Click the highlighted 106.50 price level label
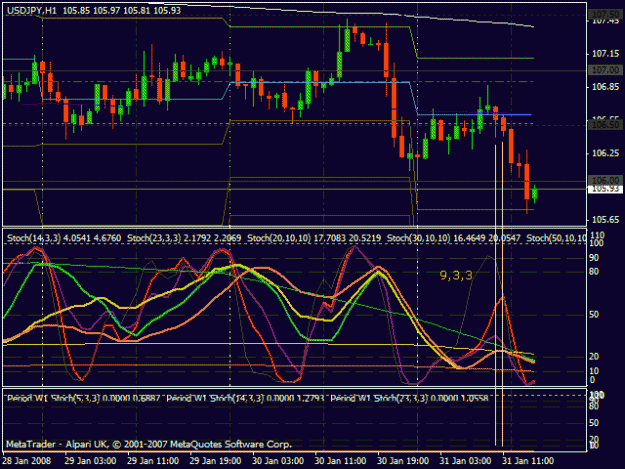Screen dimensions: 625x469 pyautogui.click(x=605, y=125)
